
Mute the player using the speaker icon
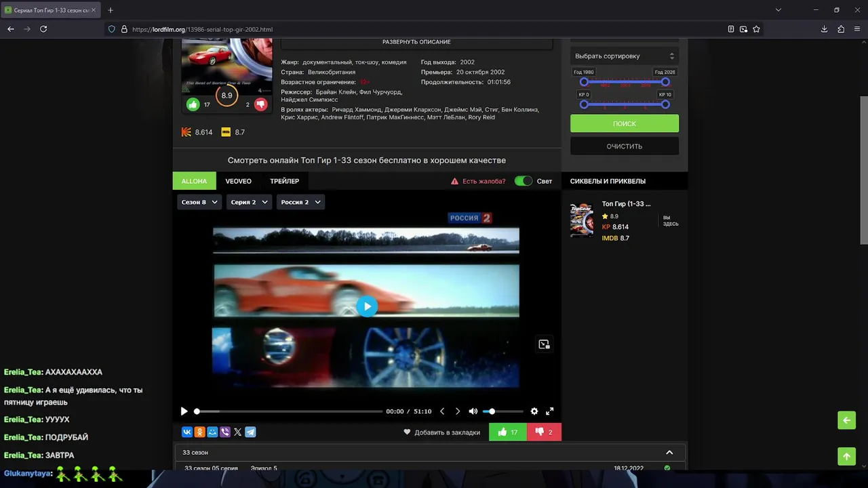click(x=473, y=411)
